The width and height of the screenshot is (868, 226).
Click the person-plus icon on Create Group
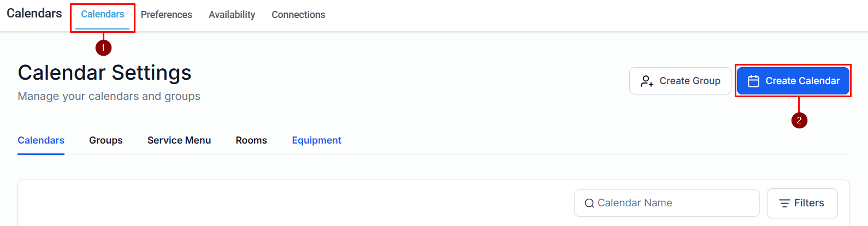point(647,81)
